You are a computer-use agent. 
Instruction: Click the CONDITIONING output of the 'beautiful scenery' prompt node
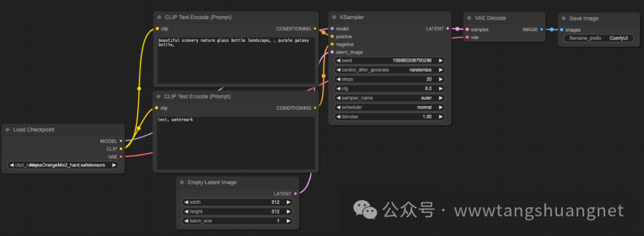coord(315,29)
